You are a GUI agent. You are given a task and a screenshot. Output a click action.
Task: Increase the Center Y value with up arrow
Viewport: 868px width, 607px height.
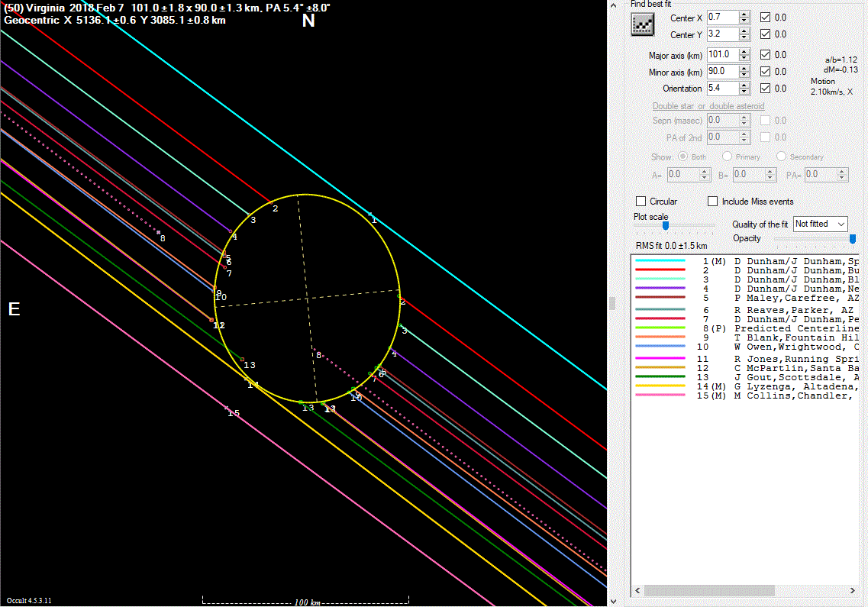click(x=744, y=31)
